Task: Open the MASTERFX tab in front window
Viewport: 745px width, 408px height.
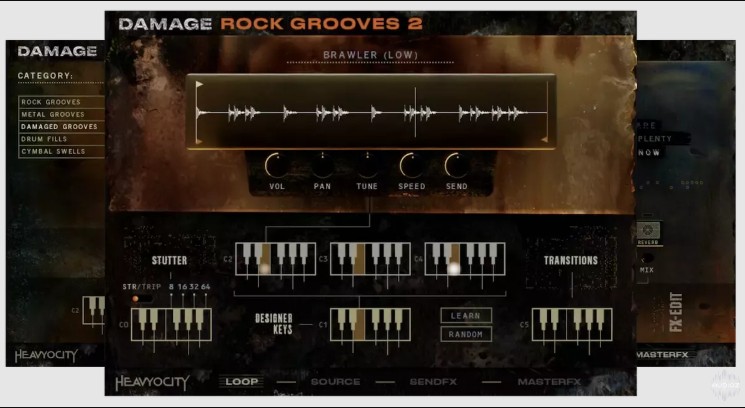Action: pos(549,381)
